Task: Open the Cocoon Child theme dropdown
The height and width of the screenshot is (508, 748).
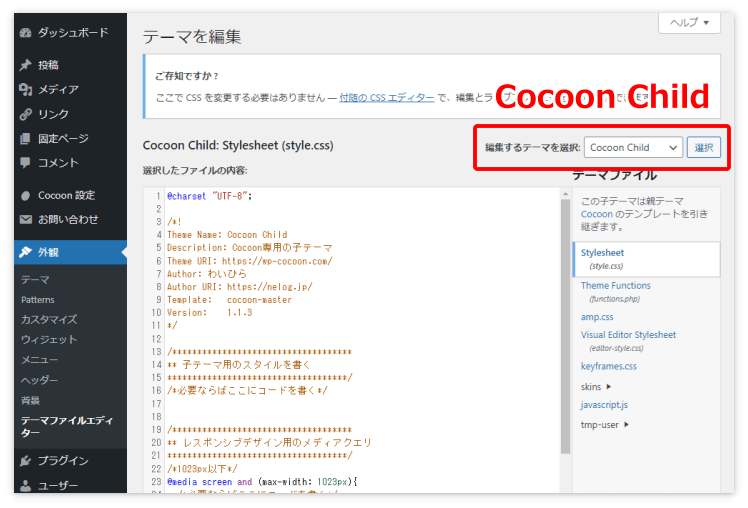Action: pos(634,147)
